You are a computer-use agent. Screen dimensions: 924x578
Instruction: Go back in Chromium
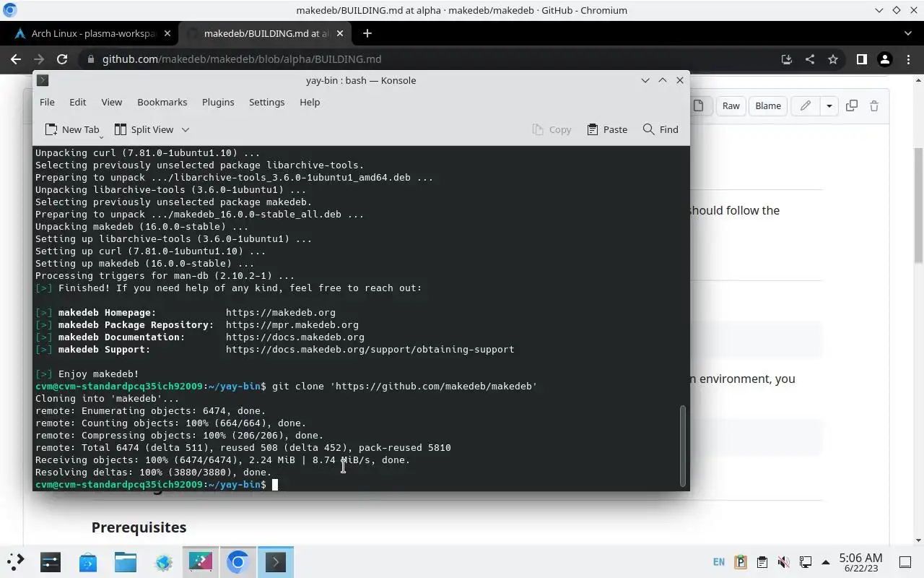tap(16, 59)
